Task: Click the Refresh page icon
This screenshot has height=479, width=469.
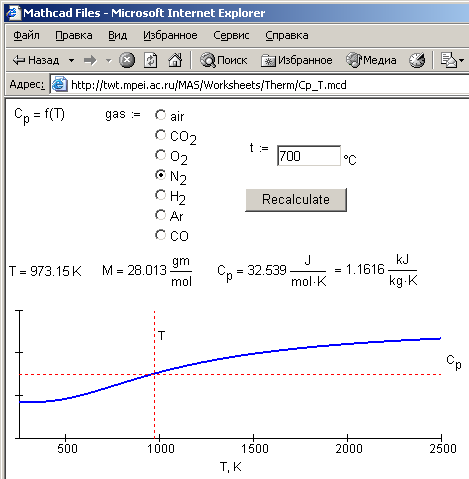Action: click(x=150, y=60)
